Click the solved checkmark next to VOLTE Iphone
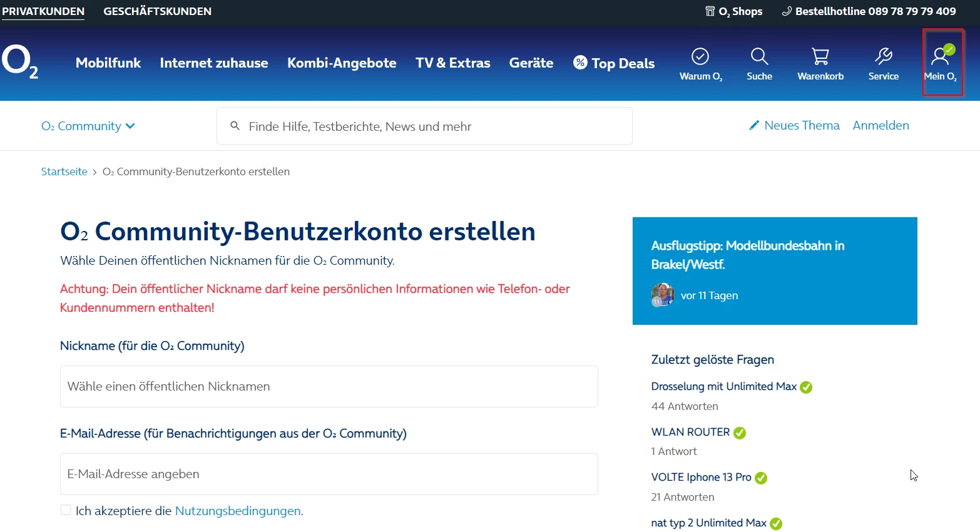The width and height of the screenshot is (980, 532). point(761,478)
